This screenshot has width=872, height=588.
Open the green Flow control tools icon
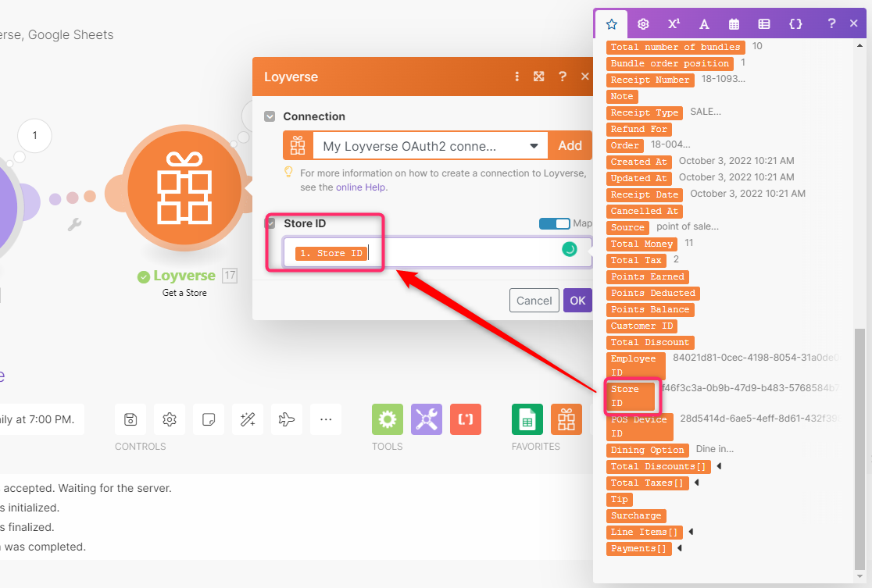[388, 419]
